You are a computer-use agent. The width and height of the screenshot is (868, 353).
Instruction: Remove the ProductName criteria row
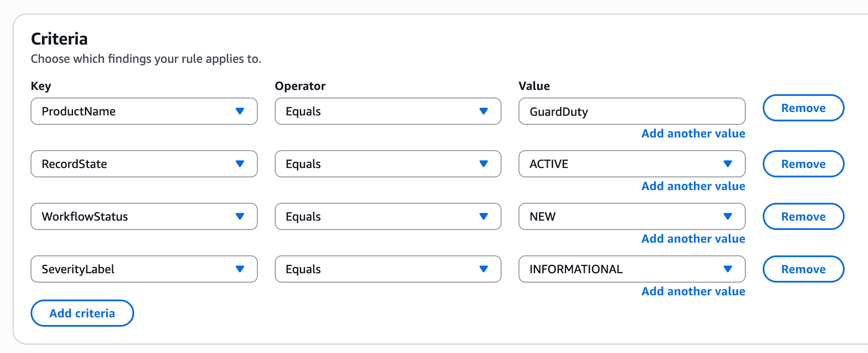(803, 108)
